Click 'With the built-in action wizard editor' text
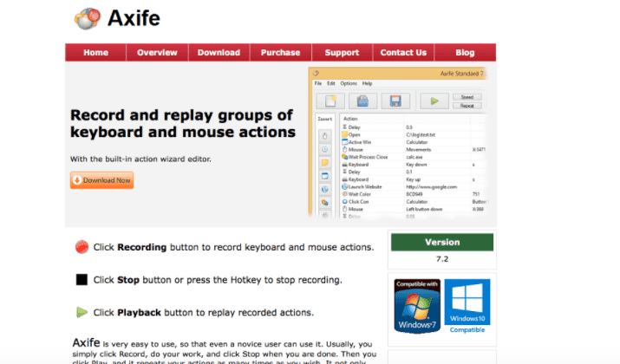This screenshot has width=620, height=364. 140,159
